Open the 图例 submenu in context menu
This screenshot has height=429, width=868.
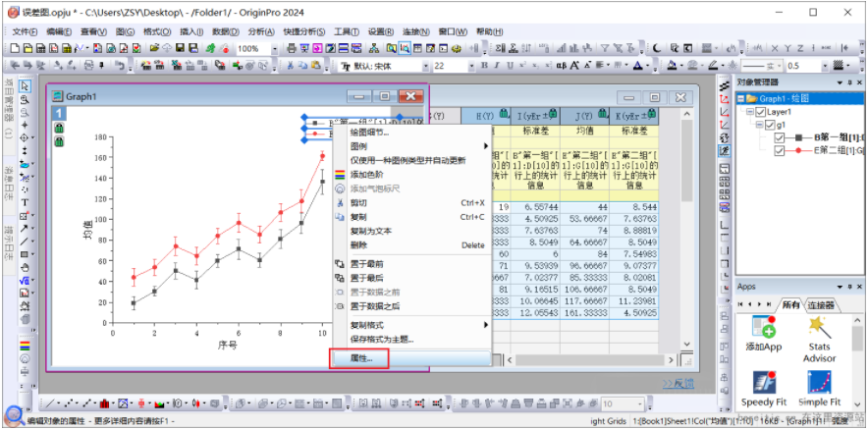click(x=411, y=146)
